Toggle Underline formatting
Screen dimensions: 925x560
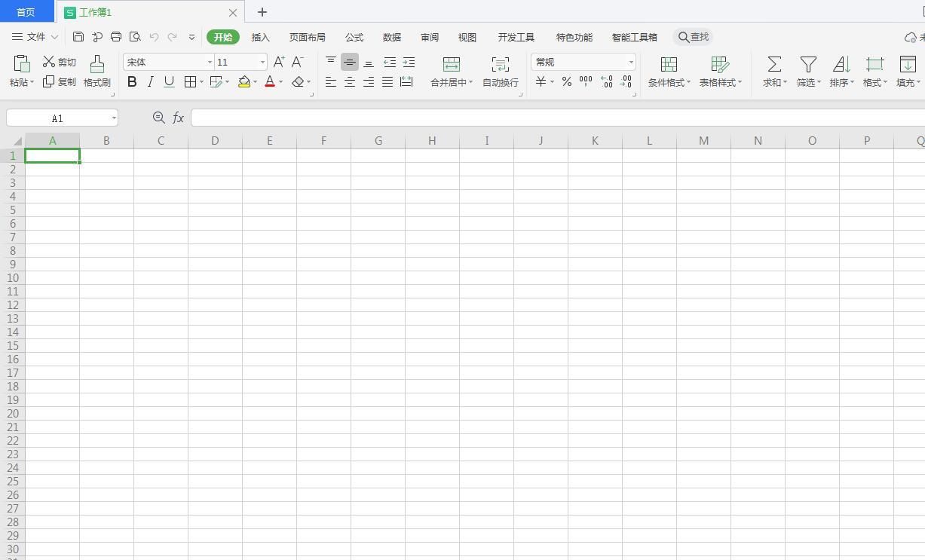(x=169, y=81)
